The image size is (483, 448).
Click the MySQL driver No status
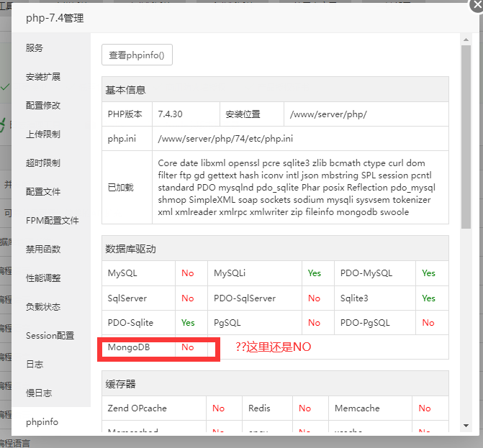tap(188, 273)
